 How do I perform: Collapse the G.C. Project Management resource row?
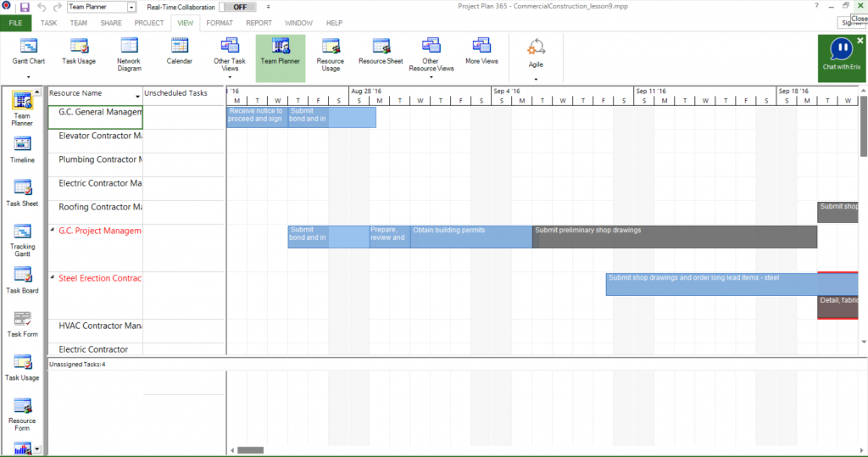click(x=53, y=231)
